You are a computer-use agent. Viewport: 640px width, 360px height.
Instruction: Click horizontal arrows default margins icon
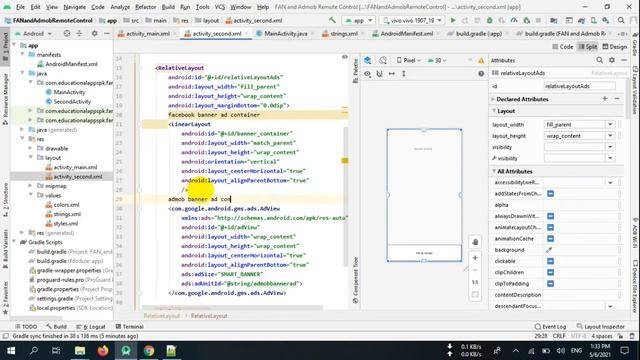(392, 74)
